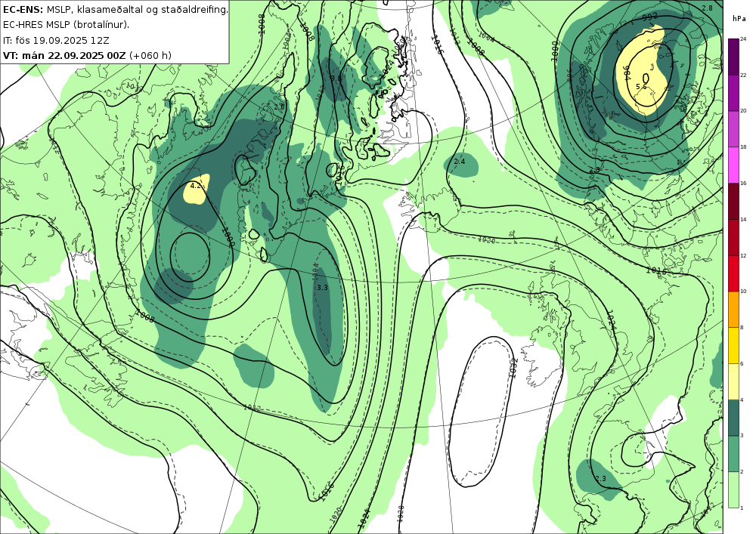Click the yellow spread patch around 4.2

(197, 190)
